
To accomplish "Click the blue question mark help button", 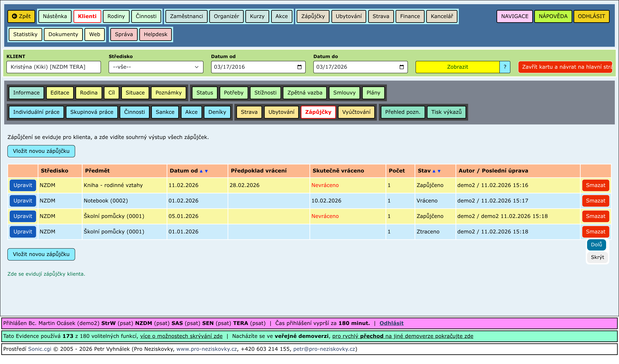I will click(505, 67).
